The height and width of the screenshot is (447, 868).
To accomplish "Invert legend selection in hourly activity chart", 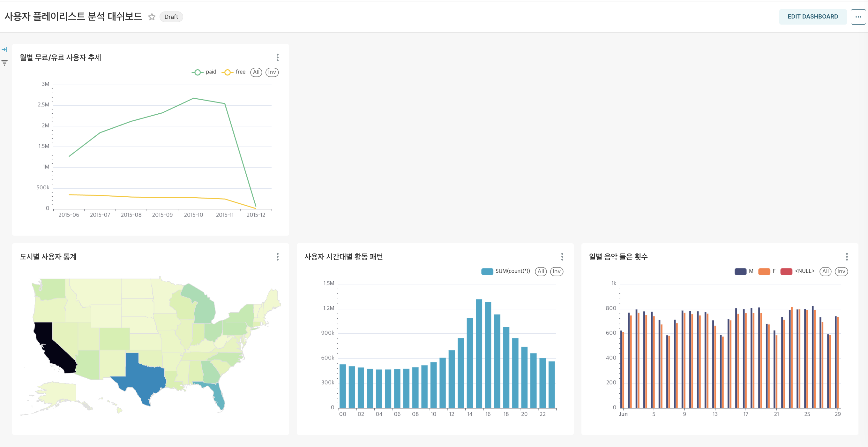I will (556, 271).
